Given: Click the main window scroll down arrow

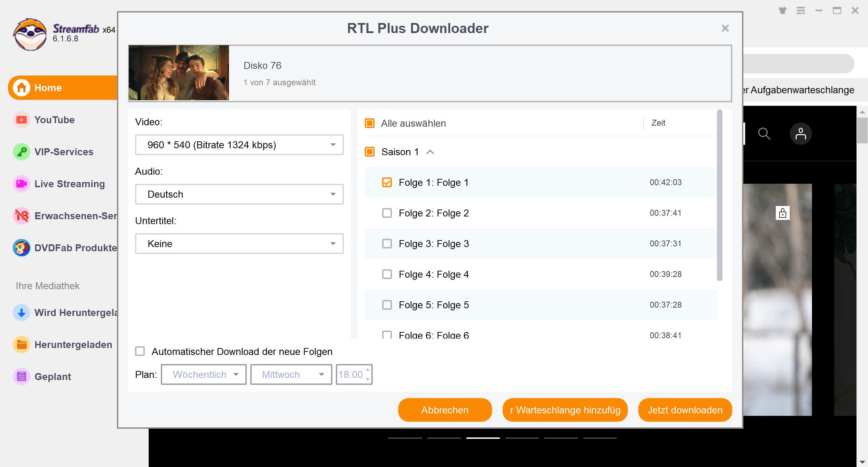Looking at the screenshot, I should tap(862, 462).
